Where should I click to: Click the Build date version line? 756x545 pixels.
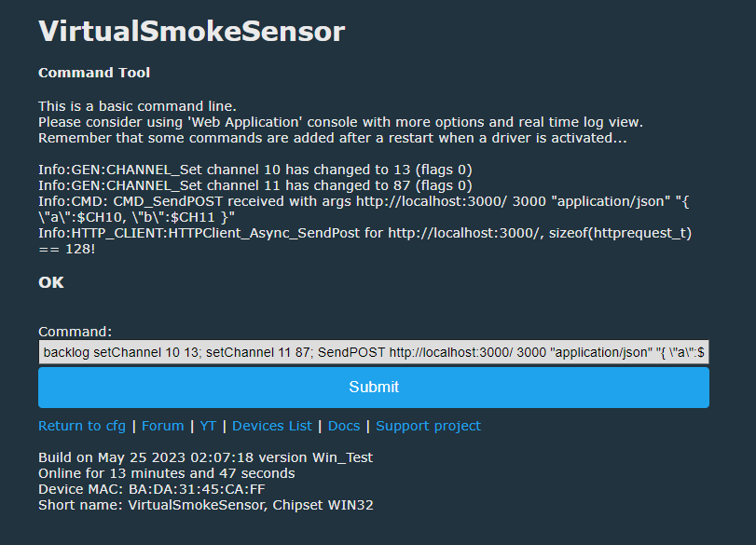205,457
